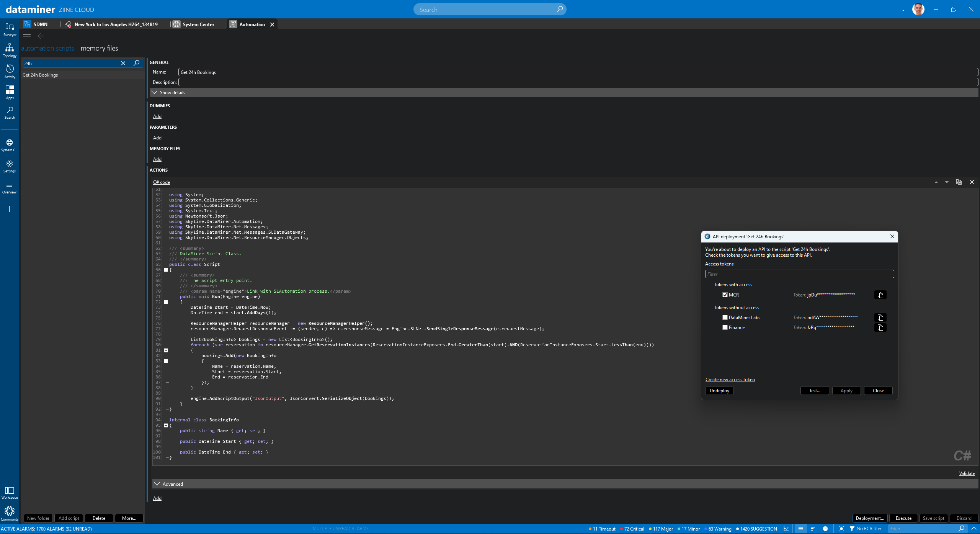Expand the Show details section
Viewport: 980px width, 534px height.
coord(564,93)
